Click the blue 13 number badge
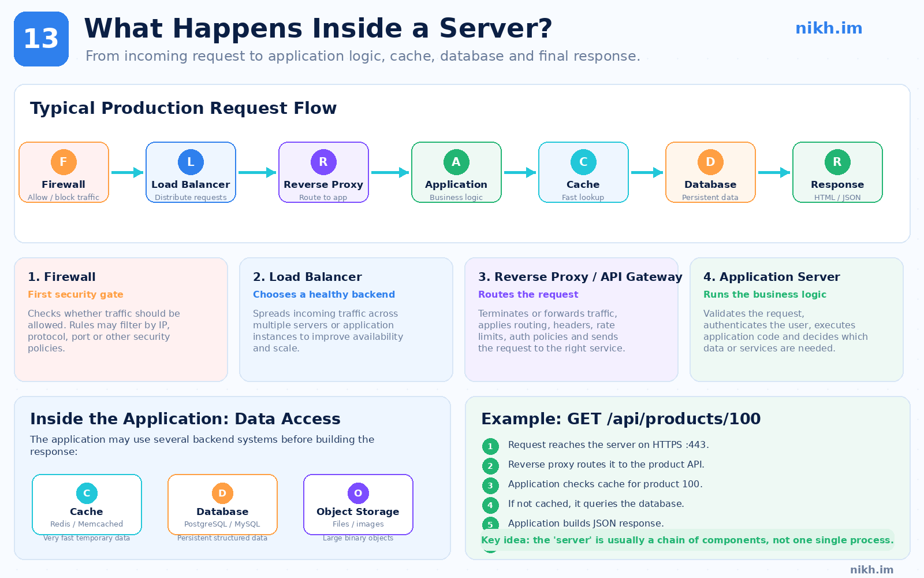The image size is (924, 578). [x=41, y=39]
